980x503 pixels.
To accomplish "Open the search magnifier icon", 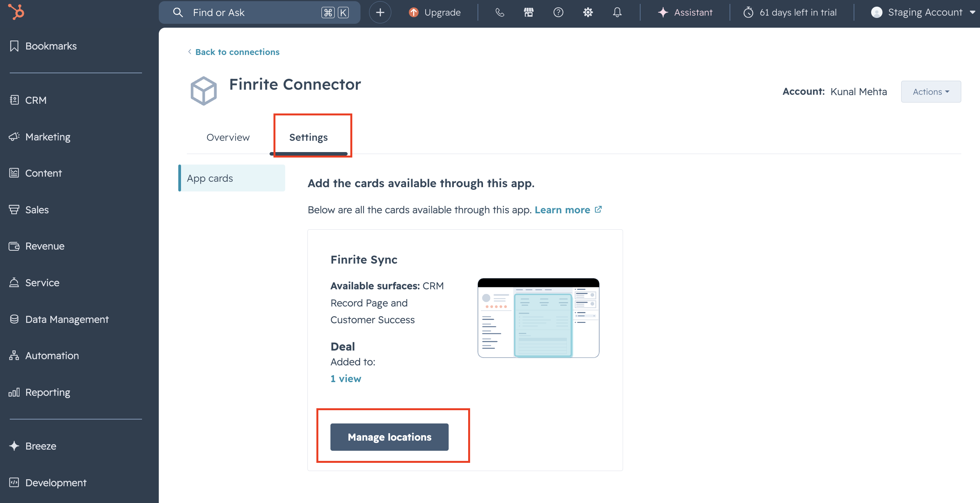I will click(178, 12).
